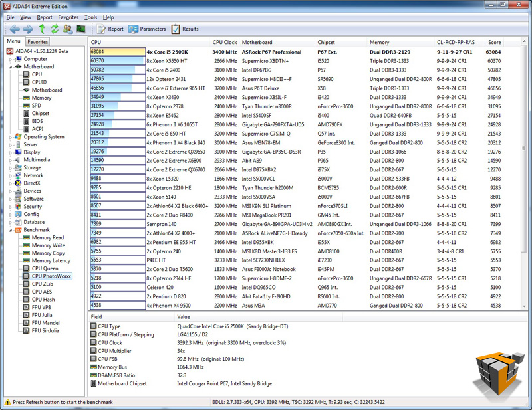Click the Forward arrow toolbar icon

[28, 29]
